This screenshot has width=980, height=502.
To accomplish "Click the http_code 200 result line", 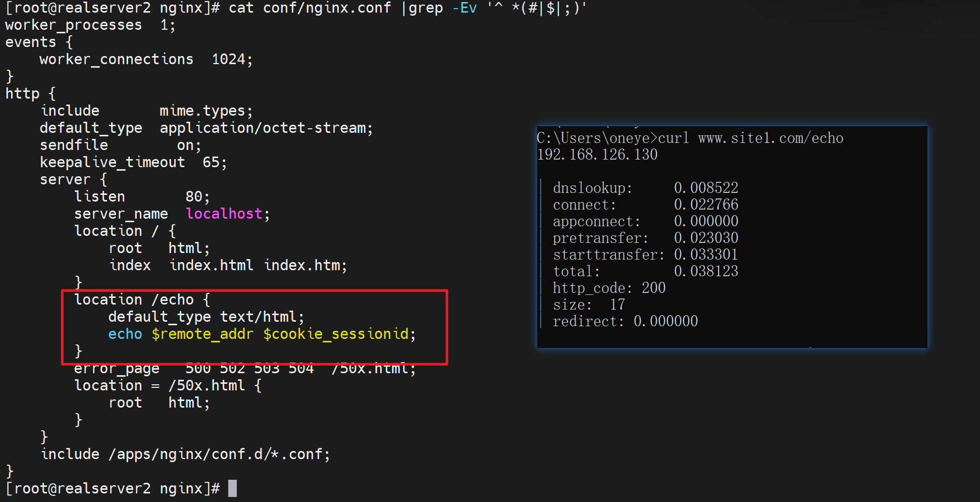I will pos(609,288).
